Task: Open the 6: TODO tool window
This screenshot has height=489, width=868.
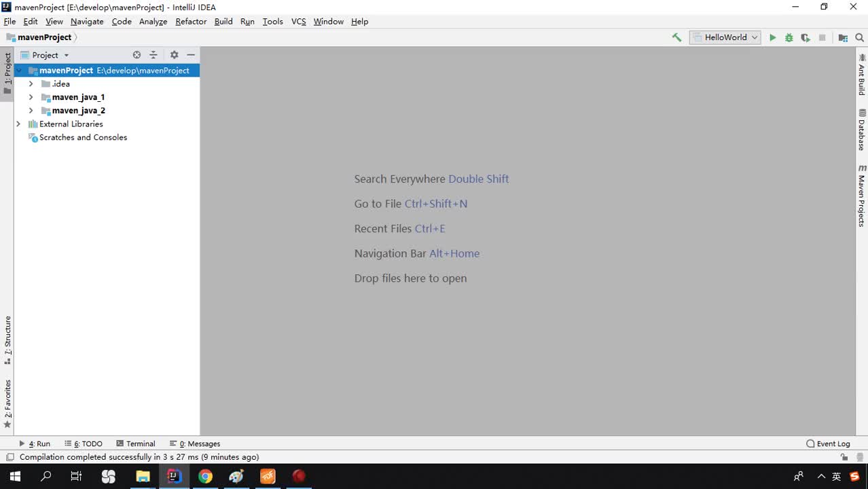Action: (84, 443)
